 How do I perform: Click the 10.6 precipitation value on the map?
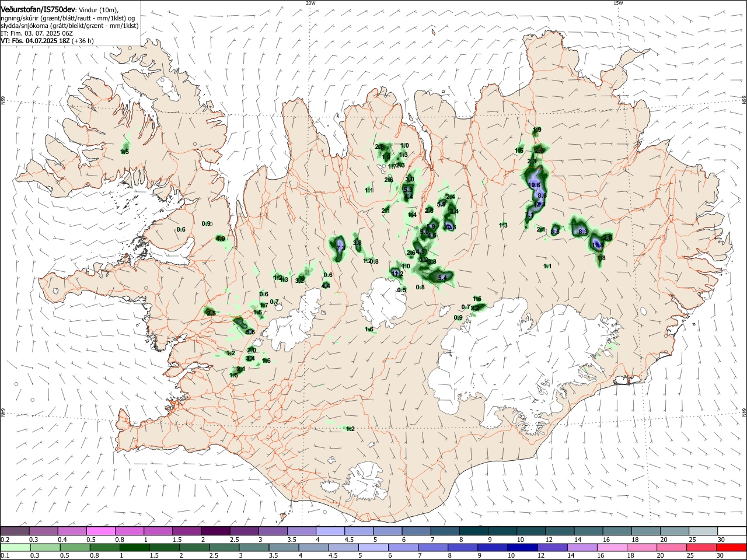[x=534, y=185]
